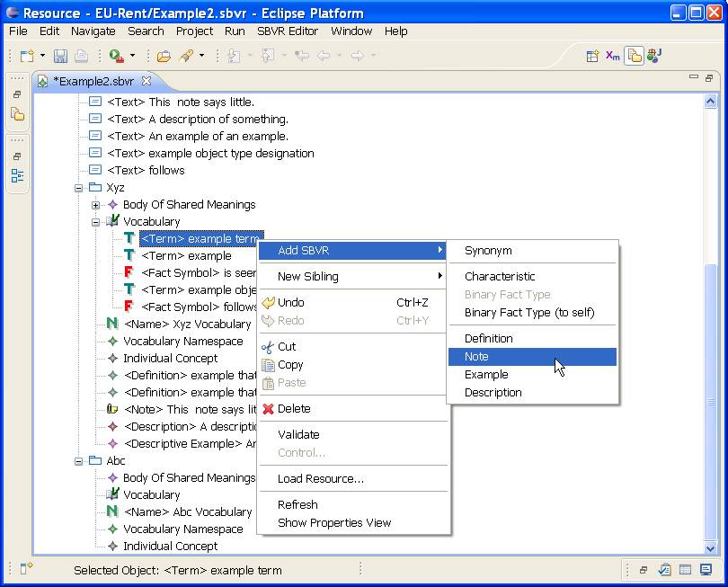Open the File menu
The width and height of the screenshot is (728, 587).
click(18, 31)
